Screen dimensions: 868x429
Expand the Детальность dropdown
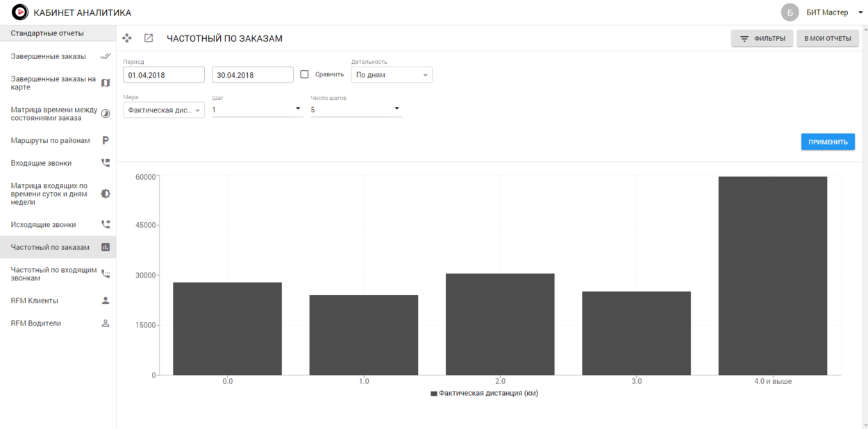coord(391,75)
